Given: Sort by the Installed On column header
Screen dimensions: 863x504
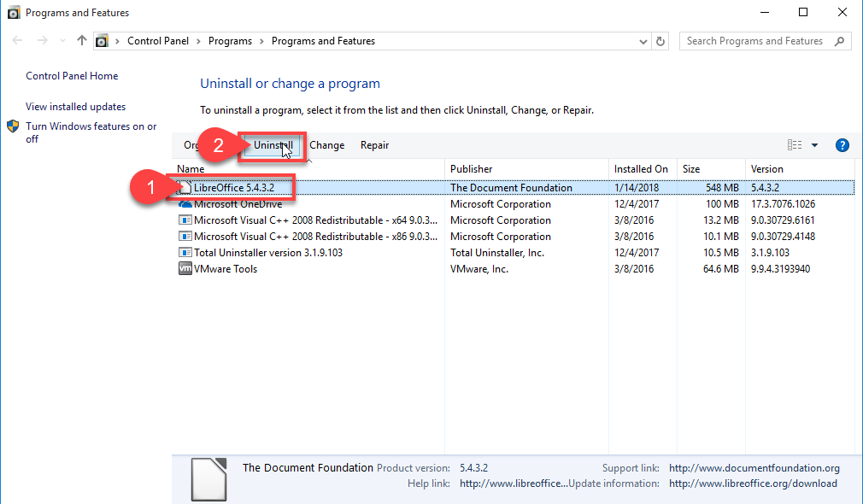Looking at the screenshot, I should (641, 169).
